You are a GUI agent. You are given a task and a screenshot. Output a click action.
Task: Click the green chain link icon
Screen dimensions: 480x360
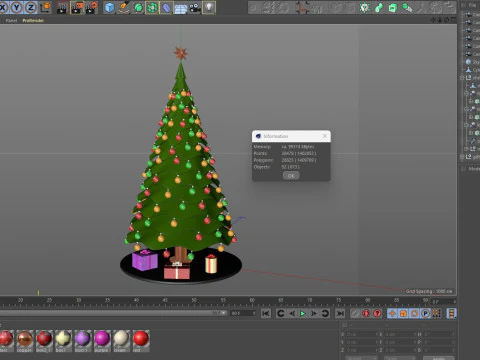coord(379,7)
